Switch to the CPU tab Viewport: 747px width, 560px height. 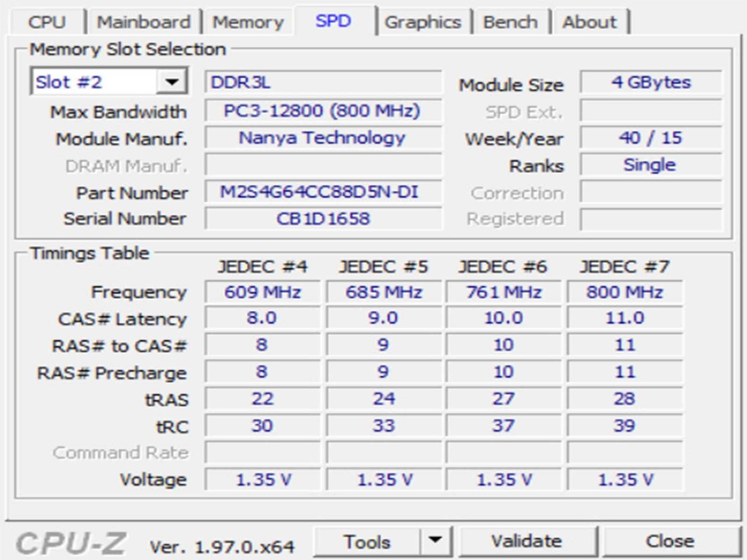pyautogui.click(x=47, y=22)
